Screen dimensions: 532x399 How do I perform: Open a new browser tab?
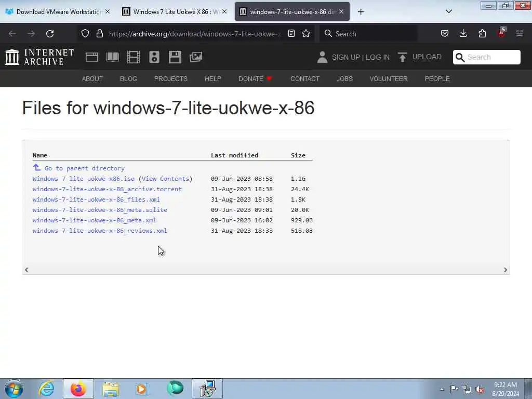coord(361,12)
